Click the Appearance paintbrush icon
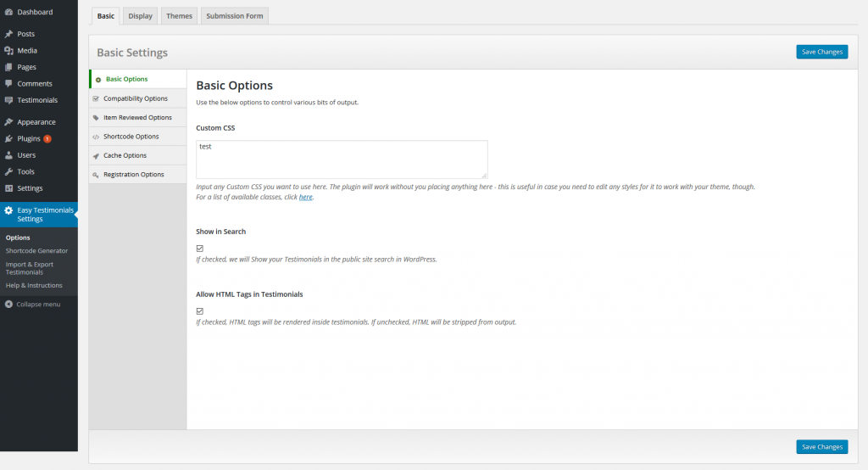Image resolution: width=868 pixels, height=470 pixels. pos(8,122)
